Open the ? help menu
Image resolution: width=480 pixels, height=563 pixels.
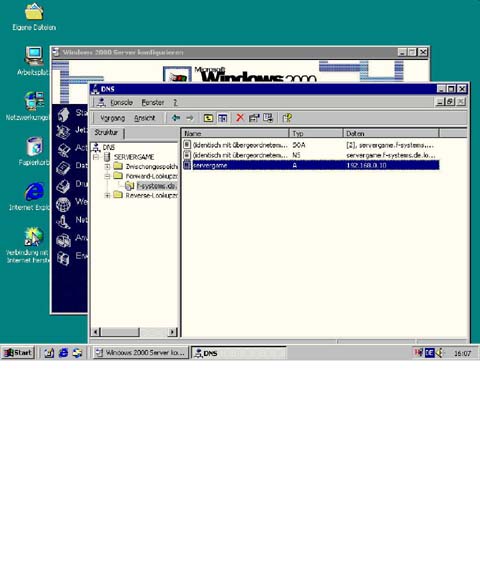click(x=175, y=102)
